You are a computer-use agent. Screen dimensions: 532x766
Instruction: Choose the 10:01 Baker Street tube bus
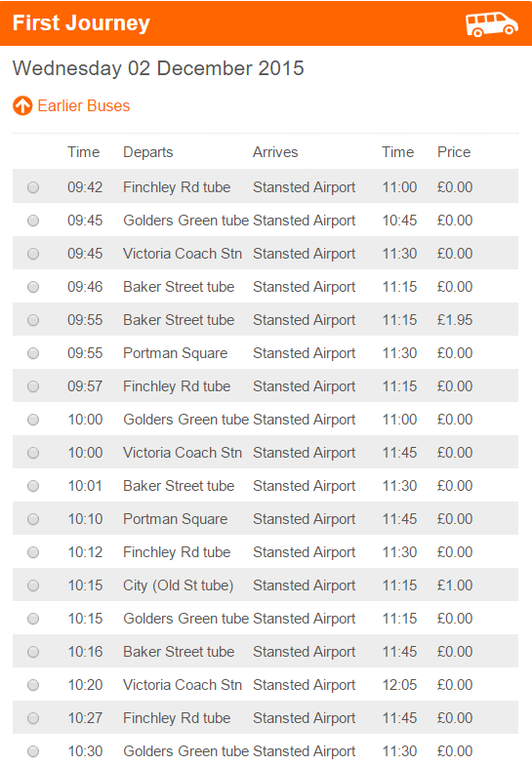(x=33, y=486)
